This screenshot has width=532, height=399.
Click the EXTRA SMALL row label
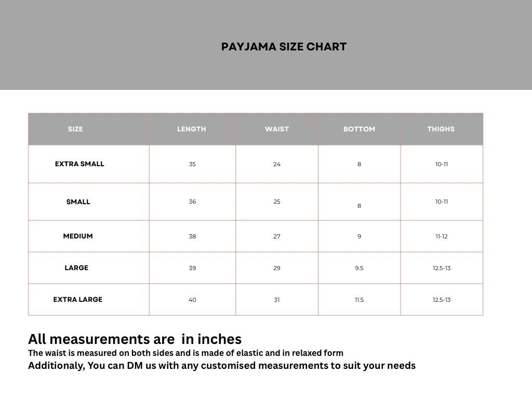pos(79,164)
